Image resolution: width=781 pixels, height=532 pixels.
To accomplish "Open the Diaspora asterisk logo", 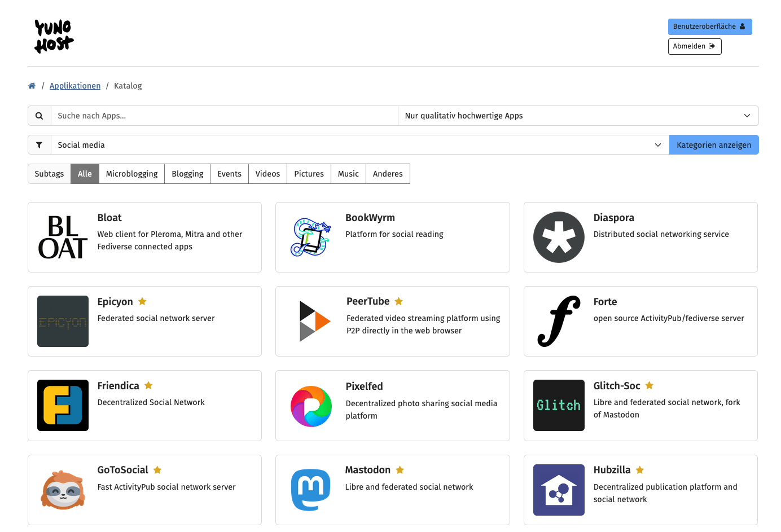I will coord(559,237).
